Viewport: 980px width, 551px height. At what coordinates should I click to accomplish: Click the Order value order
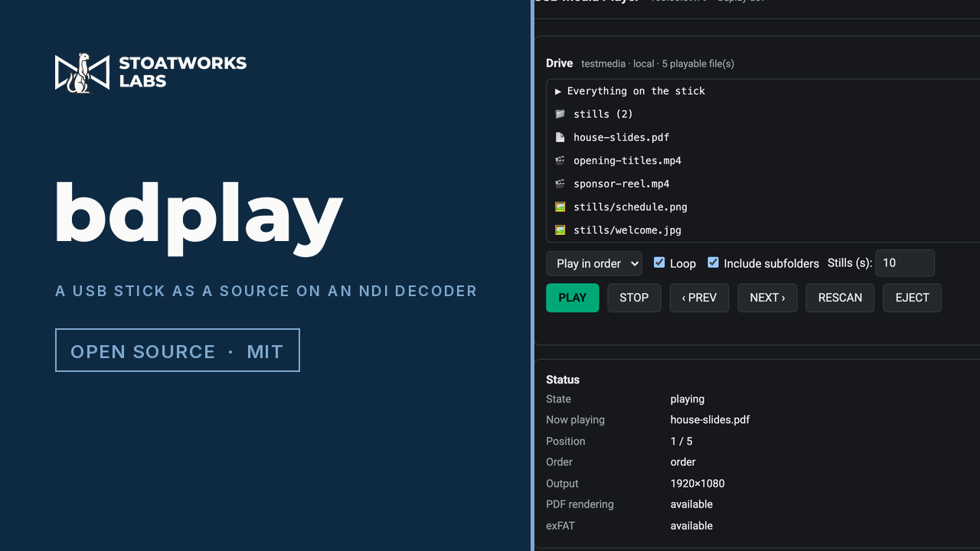[683, 462]
